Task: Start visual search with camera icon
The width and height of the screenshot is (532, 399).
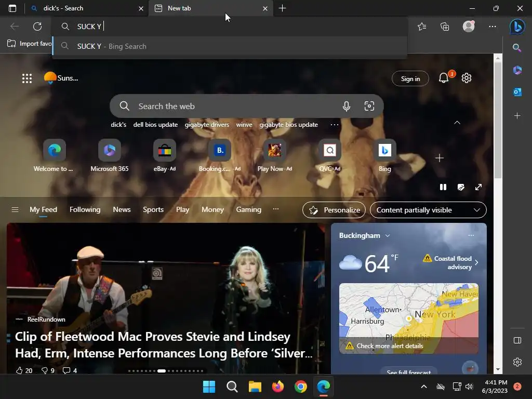Action: tap(369, 106)
